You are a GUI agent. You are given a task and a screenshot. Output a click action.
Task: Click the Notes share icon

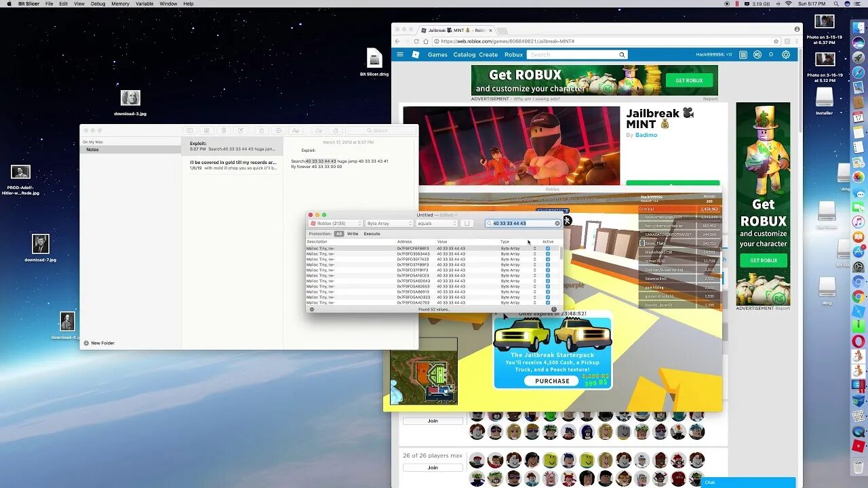(335, 131)
